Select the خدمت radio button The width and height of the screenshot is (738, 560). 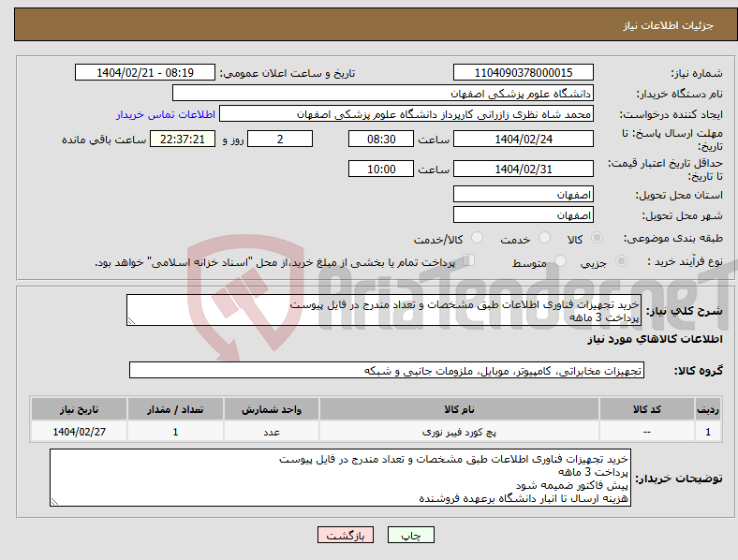[544, 238]
